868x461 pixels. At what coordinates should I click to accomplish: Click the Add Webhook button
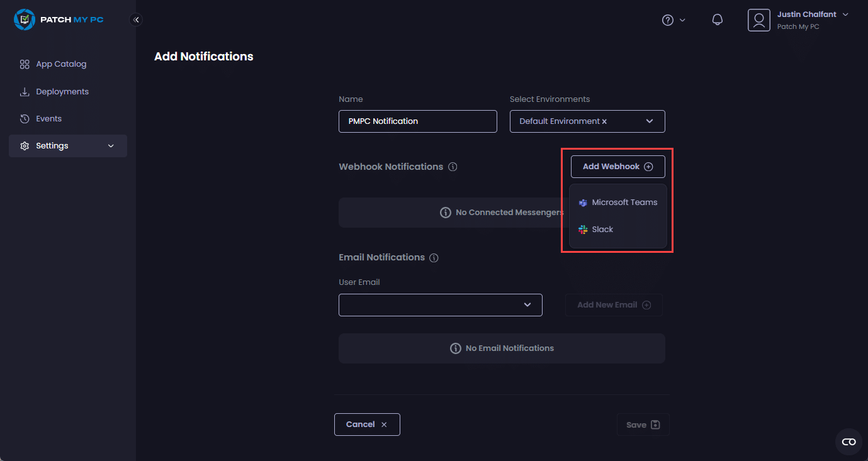(617, 167)
